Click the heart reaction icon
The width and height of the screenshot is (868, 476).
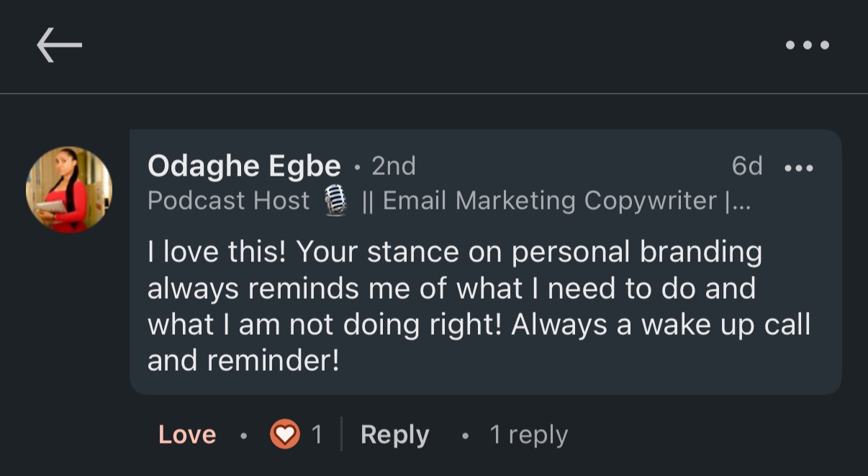284,434
